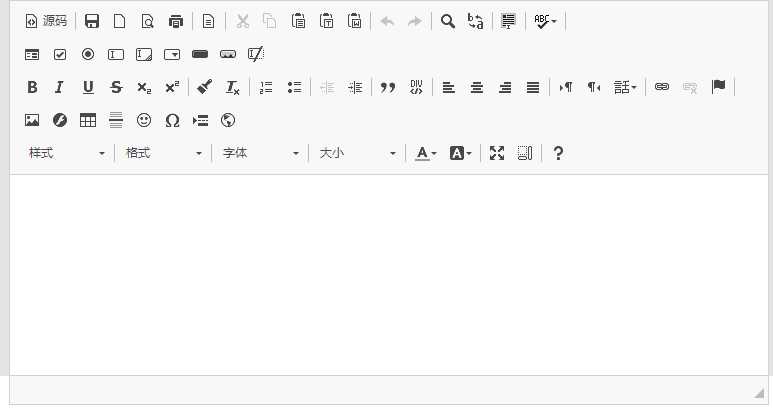Toggle Bold formatting
Viewport: 773px width, 417px height.
click(x=32, y=87)
